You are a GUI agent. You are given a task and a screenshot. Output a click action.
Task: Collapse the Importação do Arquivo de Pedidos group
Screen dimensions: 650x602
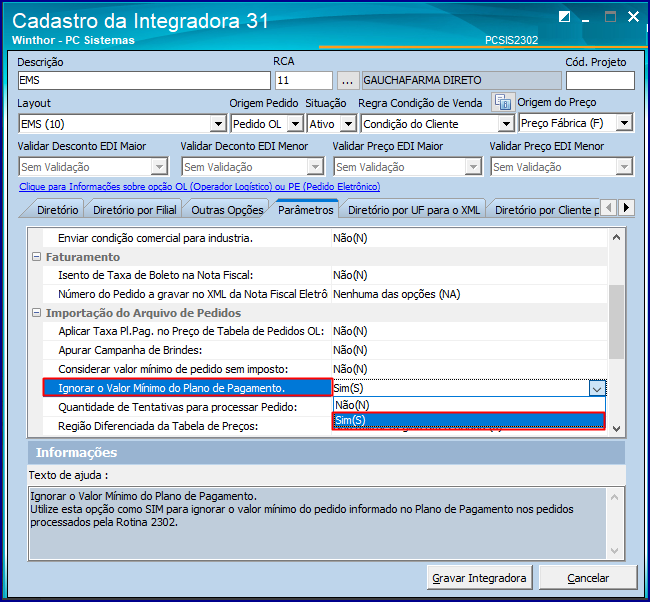click(36, 313)
